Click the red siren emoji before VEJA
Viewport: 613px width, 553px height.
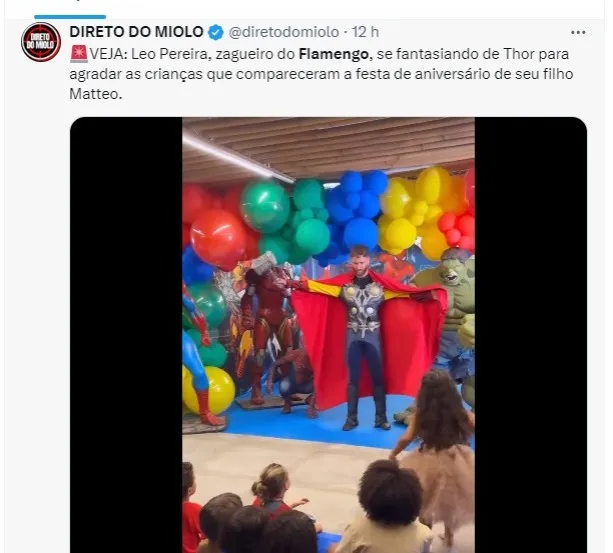click(x=79, y=54)
